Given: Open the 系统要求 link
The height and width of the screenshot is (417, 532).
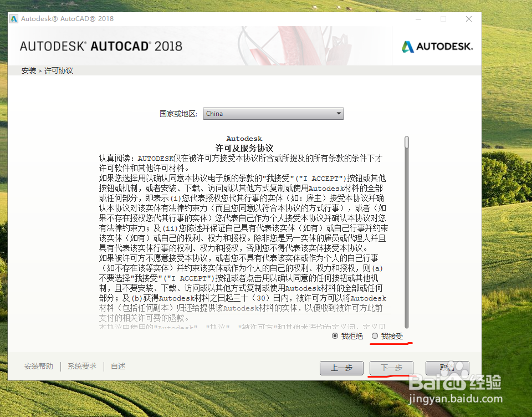Looking at the screenshot, I should click(82, 366).
